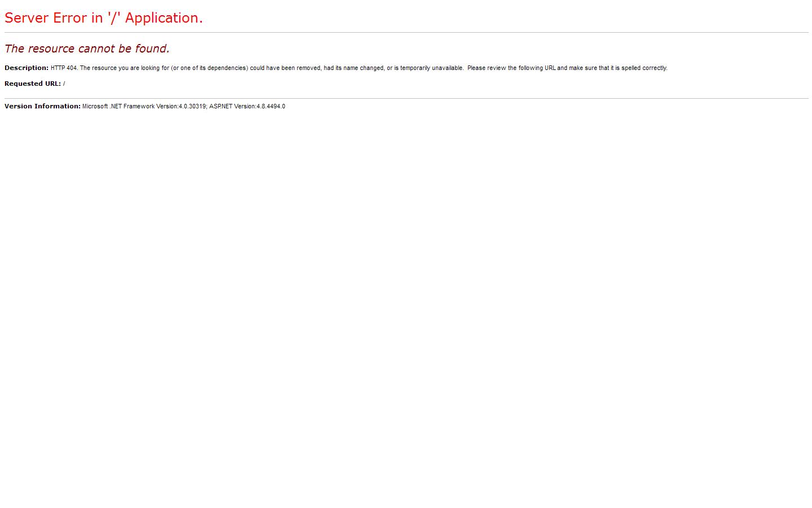Click the phrase 'could have been removed'
The height and width of the screenshot is (508, 812).
click(285, 68)
